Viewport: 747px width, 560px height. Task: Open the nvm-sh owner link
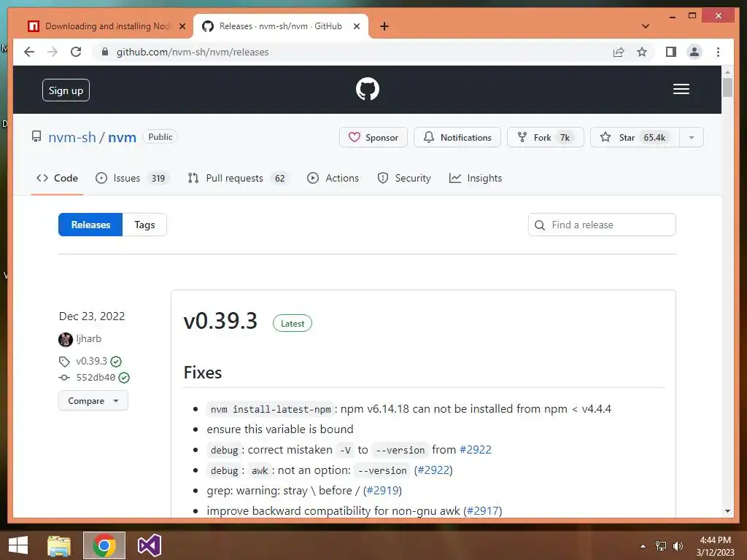coord(72,137)
